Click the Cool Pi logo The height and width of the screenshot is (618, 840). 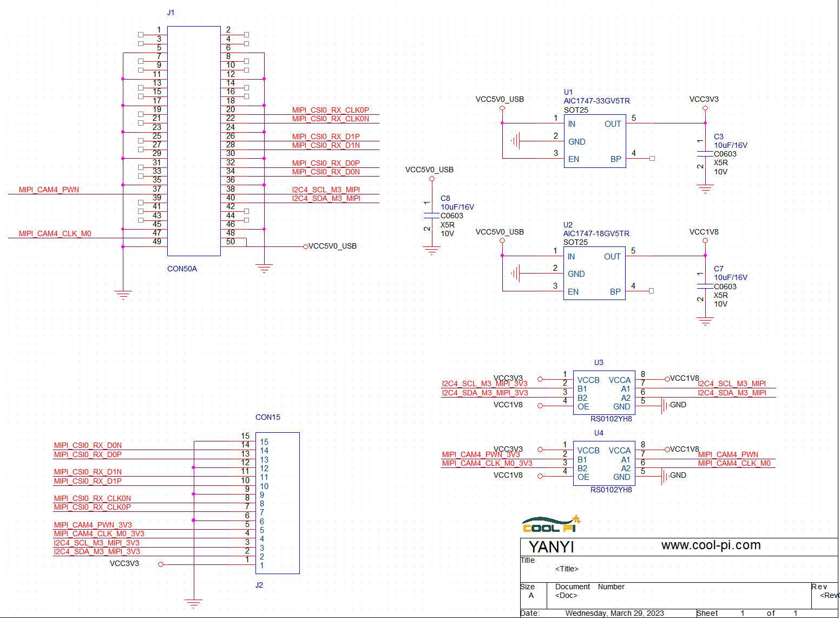551,524
